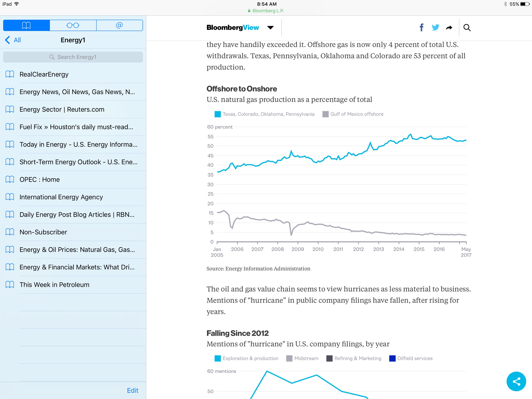Viewport: 532px width, 399px height.
Task: Open This Week in Petroleum bookmark
Action: tap(54, 285)
